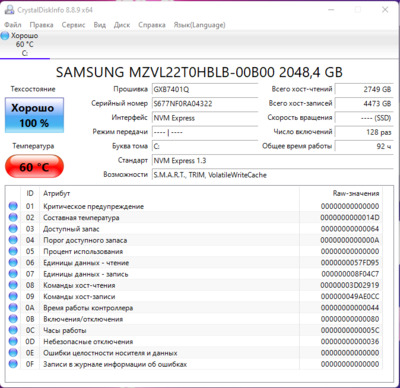
Task: Click the serial number field S677NF0RA04322
Action: (x=205, y=104)
